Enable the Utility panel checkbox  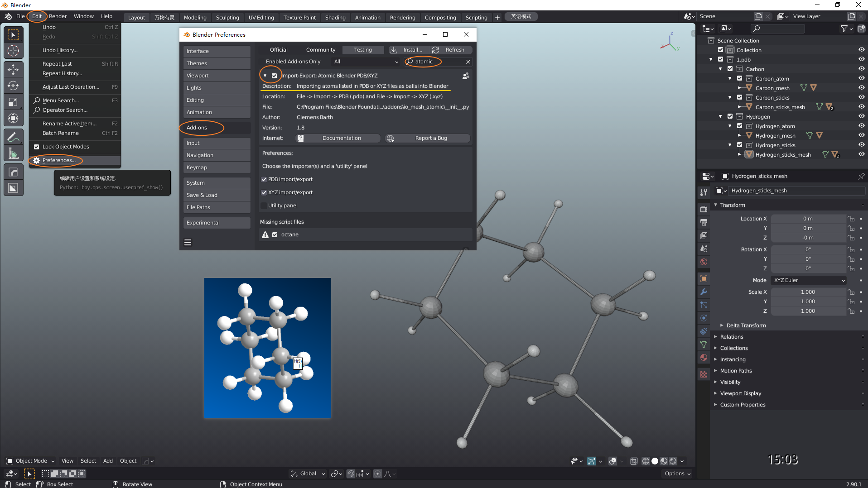pyautogui.click(x=264, y=205)
